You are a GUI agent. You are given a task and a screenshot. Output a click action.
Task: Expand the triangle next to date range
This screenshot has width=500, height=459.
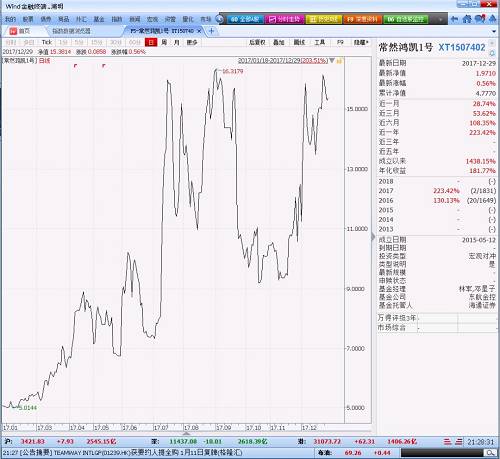332,61
